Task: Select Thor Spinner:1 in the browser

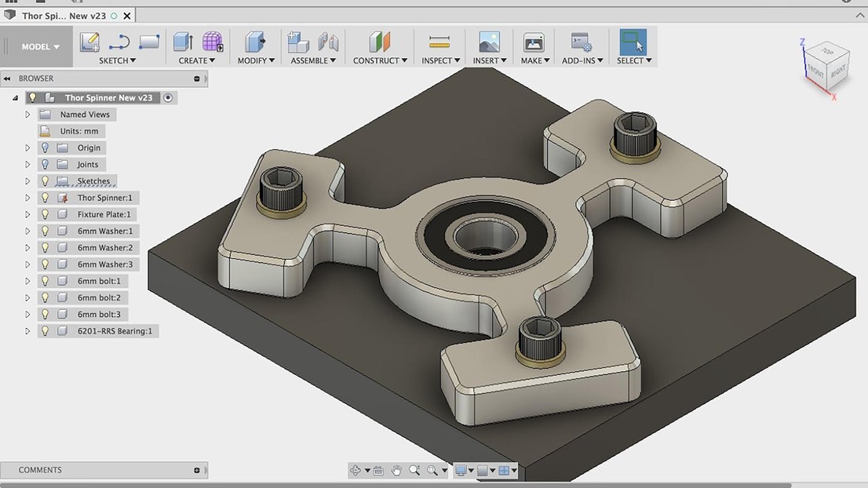Action: coord(104,198)
